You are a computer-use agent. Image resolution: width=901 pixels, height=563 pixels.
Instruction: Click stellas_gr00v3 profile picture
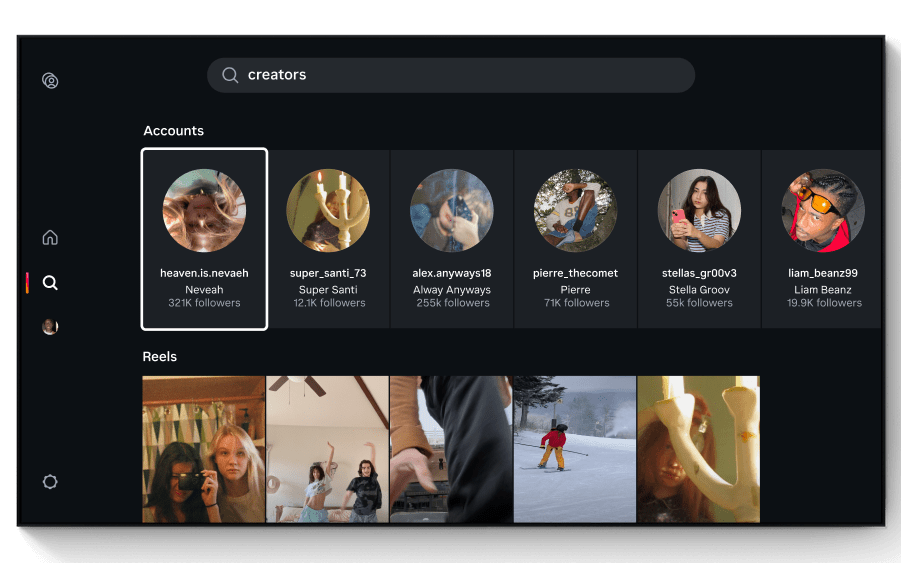699,210
